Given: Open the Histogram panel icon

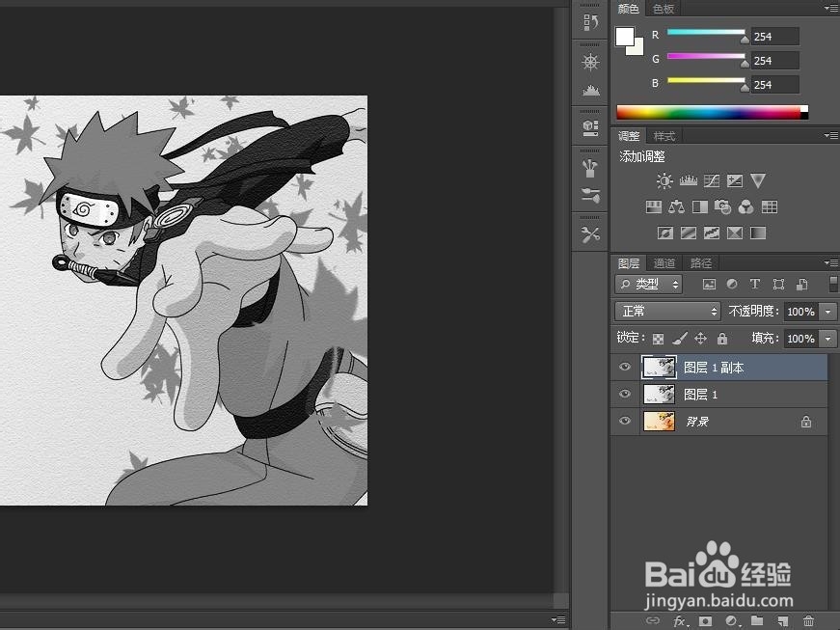Looking at the screenshot, I should (x=590, y=90).
